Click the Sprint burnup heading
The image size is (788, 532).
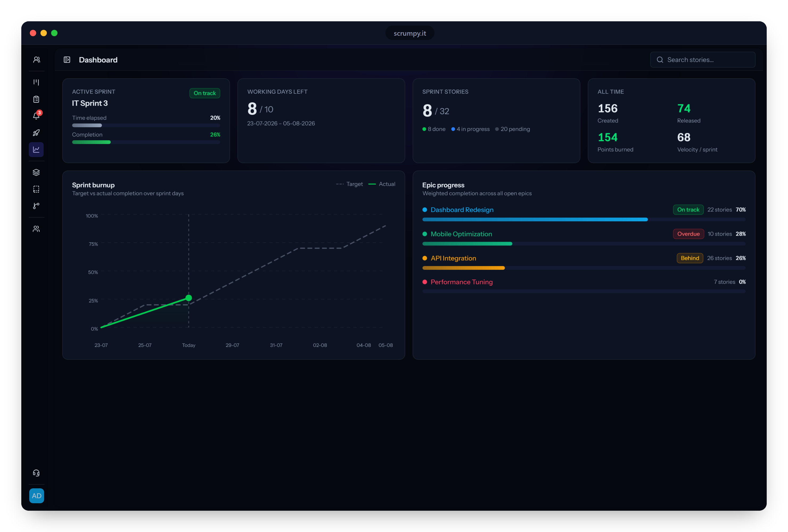pos(93,185)
